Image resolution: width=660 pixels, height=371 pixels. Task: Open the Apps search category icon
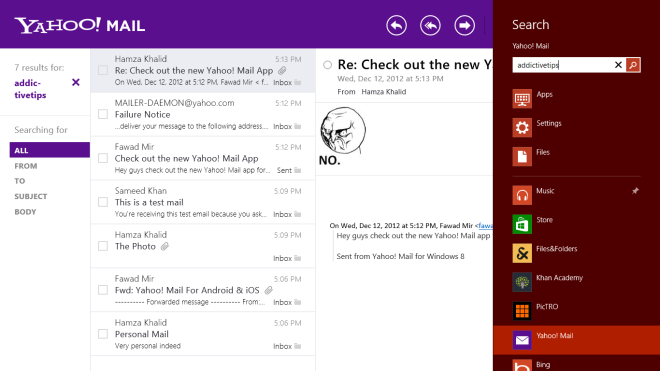(x=522, y=99)
